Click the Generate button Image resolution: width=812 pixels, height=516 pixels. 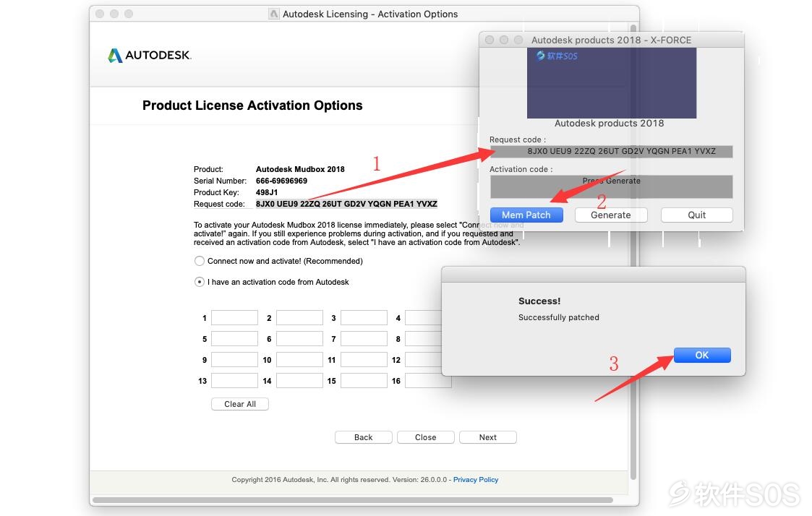point(611,215)
